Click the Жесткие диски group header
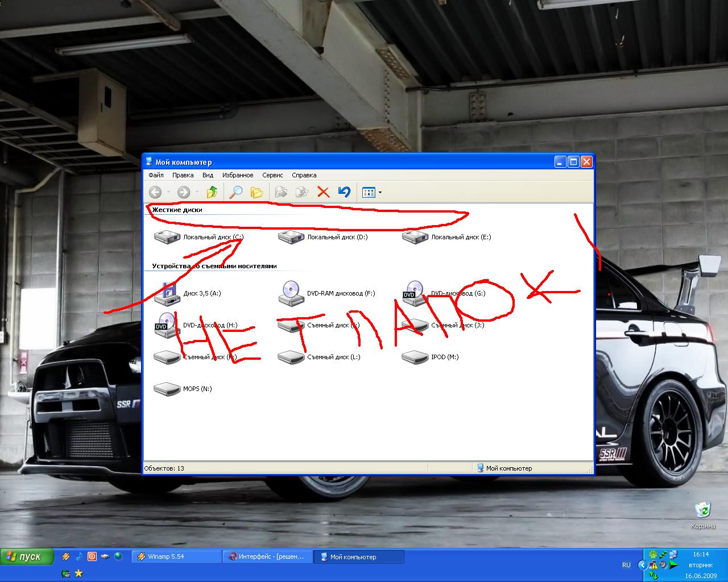 point(177,210)
